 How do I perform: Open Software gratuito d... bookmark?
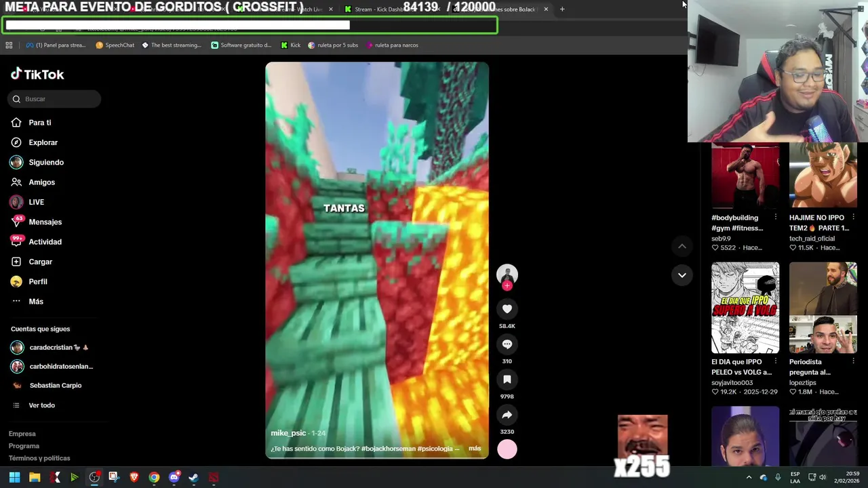click(241, 45)
